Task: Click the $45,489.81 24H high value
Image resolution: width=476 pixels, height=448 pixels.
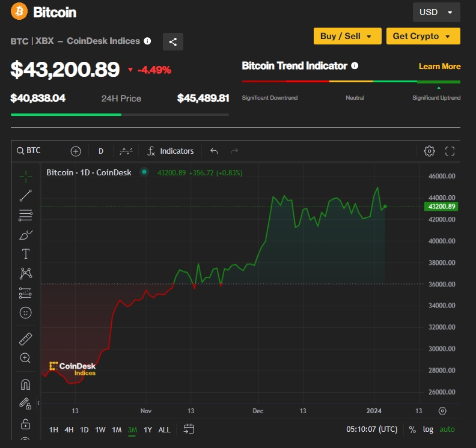Action: click(203, 98)
